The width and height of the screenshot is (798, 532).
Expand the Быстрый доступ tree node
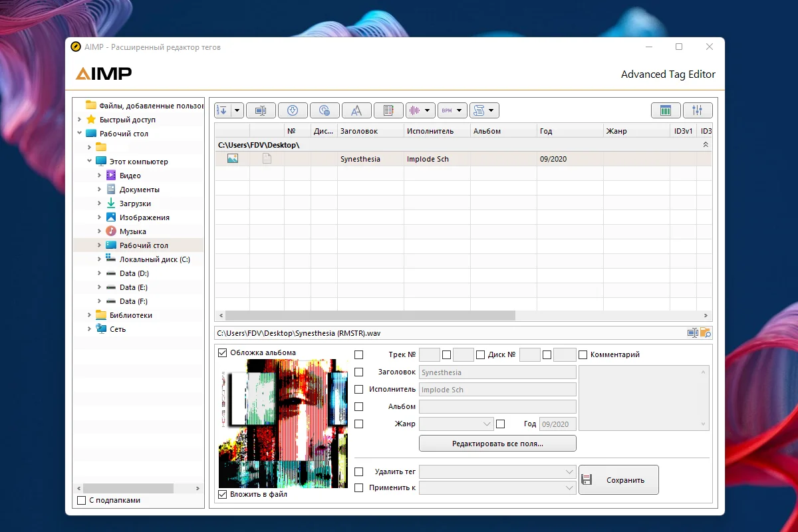click(x=79, y=120)
